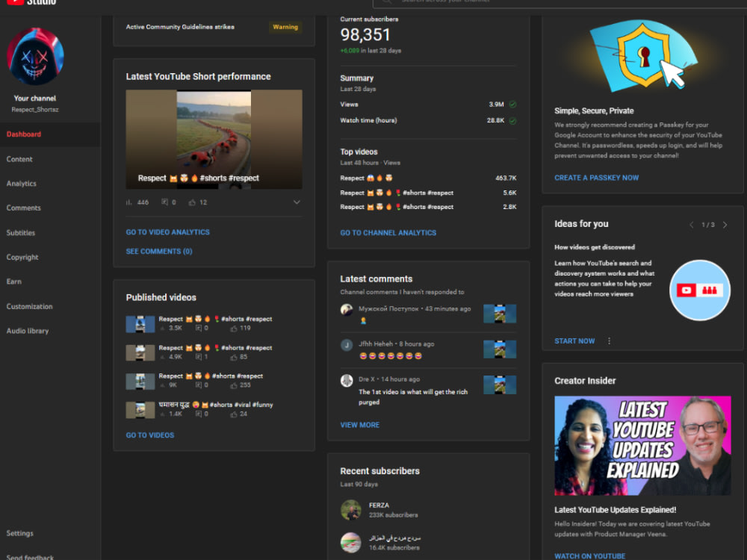747x560 pixels.
Task: Open the Customization section
Action: pos(30,306)
